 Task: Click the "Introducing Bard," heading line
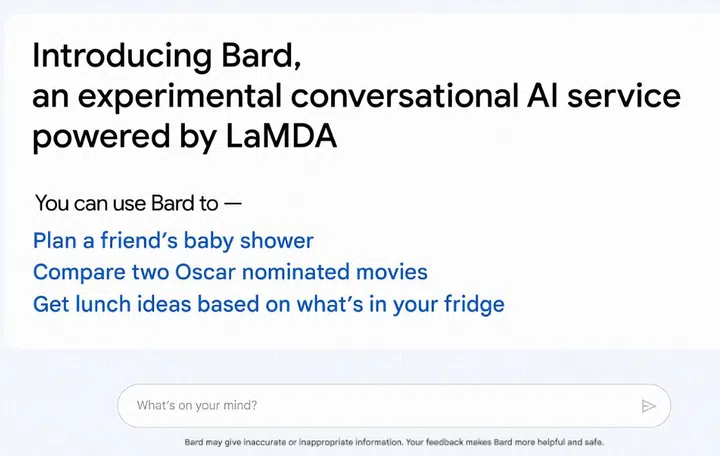[x=166, y=56]
